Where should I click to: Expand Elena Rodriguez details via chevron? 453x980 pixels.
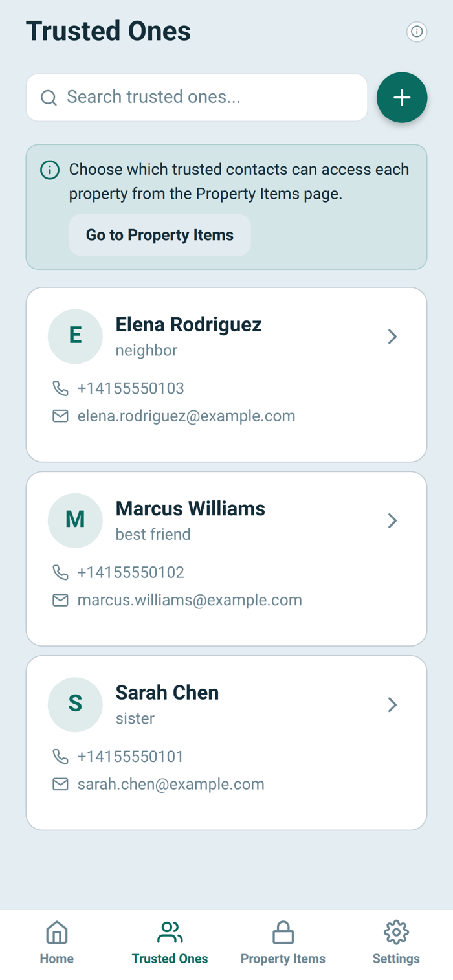[392, 336]
